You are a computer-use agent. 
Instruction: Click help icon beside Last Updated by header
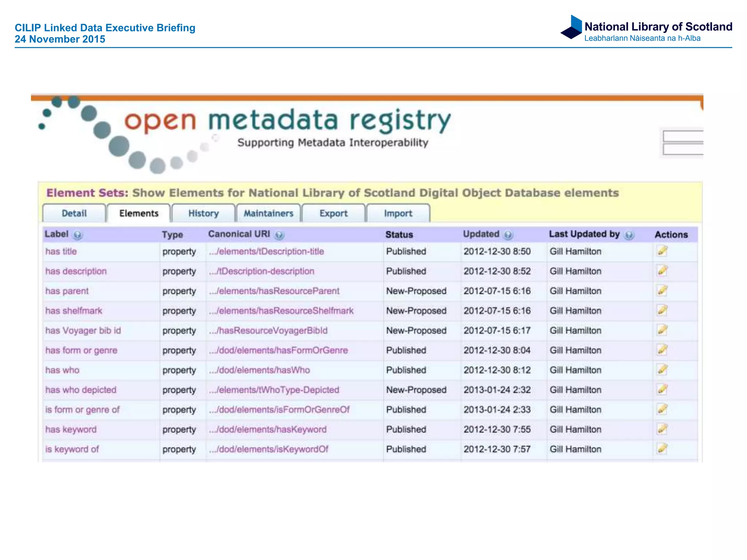(x=629, y=235)
